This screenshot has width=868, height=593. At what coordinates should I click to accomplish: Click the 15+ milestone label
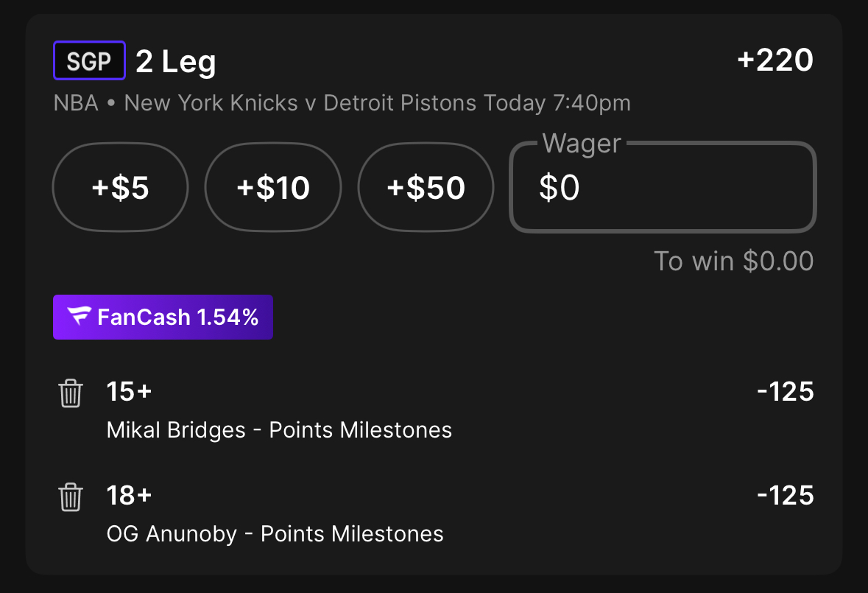coord(129,391)
